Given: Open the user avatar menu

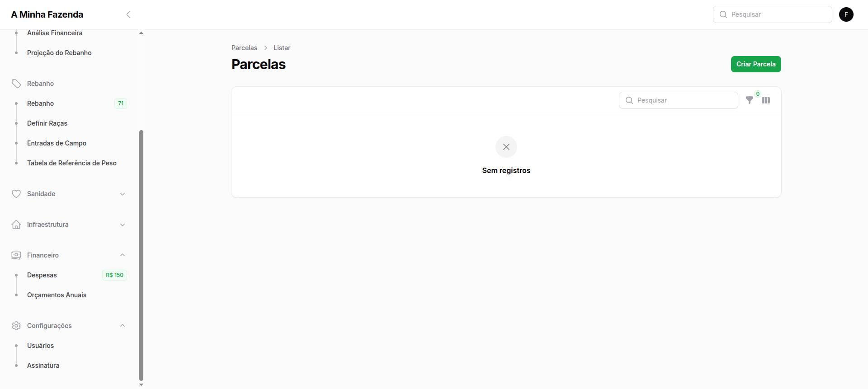Looking at the screenshot, I should [x=846, y=14].
